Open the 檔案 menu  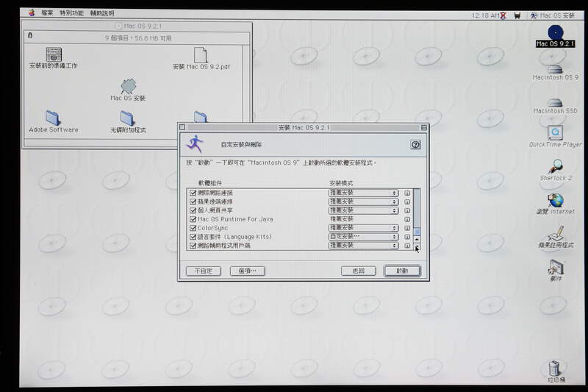point(47,13)
